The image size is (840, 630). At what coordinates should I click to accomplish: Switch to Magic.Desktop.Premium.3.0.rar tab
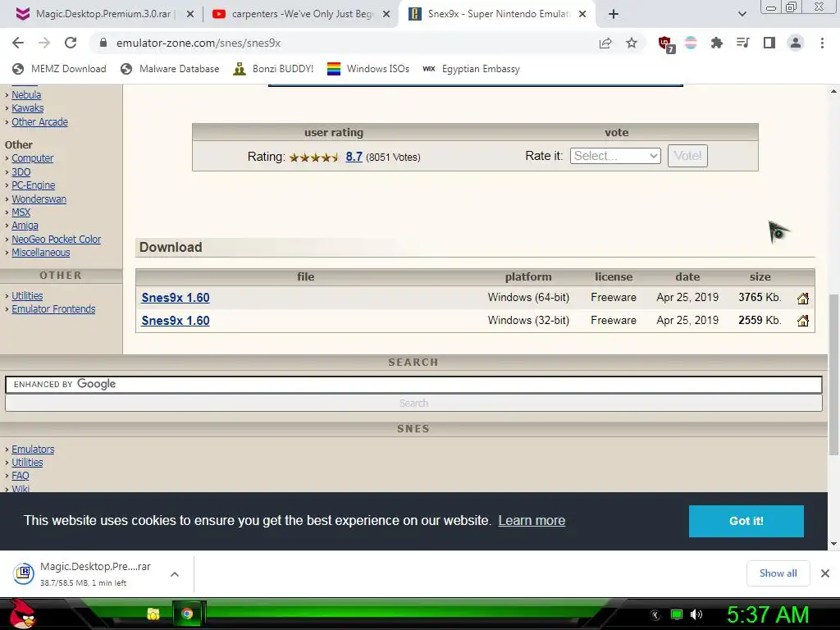pos(103,14)
